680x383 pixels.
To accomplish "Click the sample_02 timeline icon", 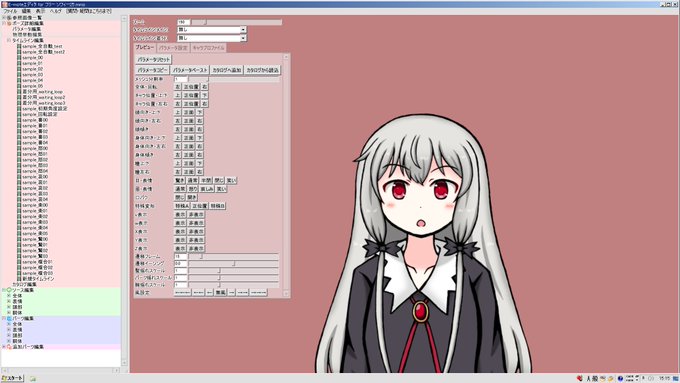I will [19, 69].
